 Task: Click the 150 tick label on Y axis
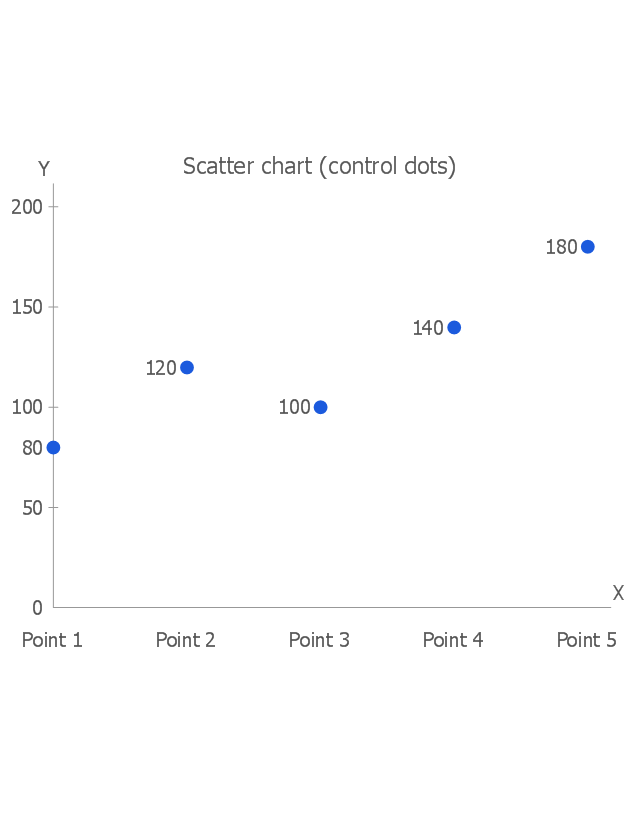[x=27, y=307]
